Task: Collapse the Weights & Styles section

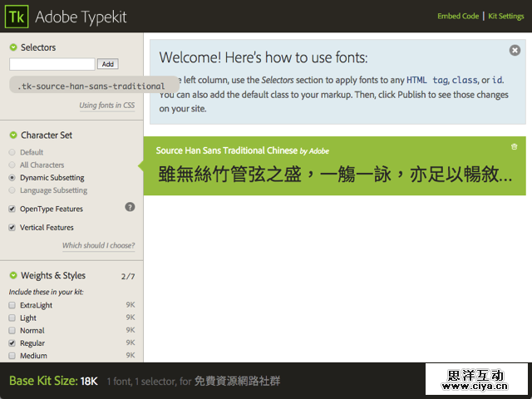Action: coord(13,276)
